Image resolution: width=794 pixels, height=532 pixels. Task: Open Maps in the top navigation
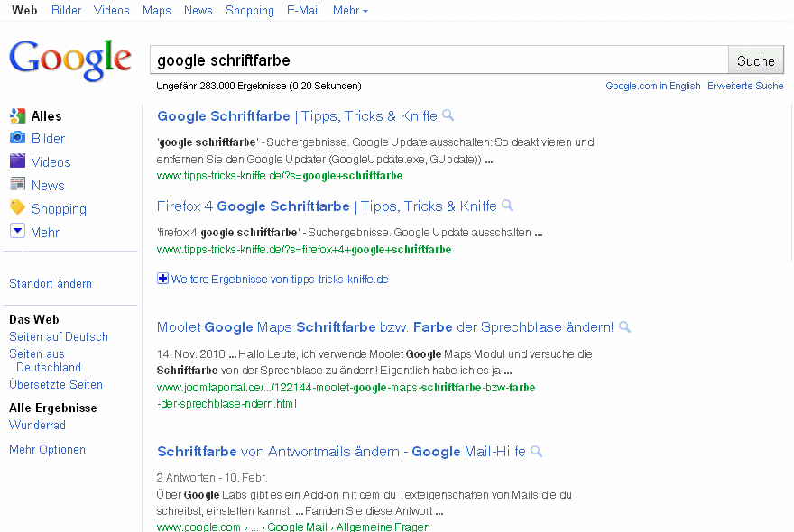(x=156, y=10)
